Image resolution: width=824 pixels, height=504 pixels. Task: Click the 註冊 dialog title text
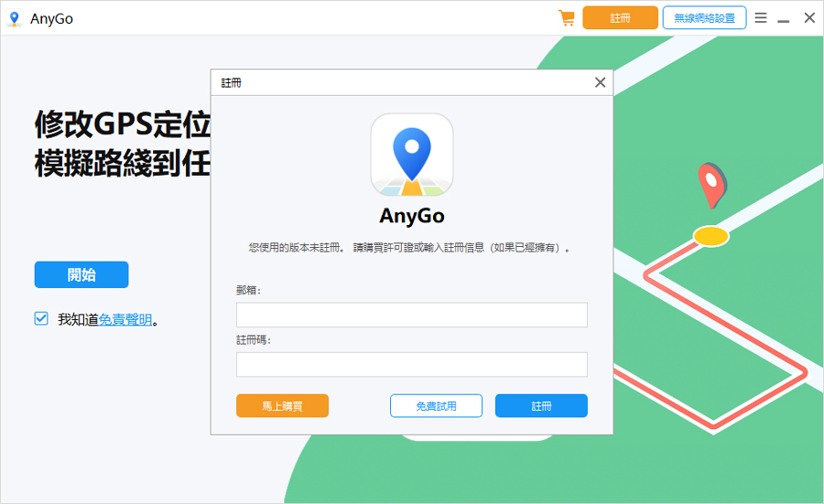231,83
